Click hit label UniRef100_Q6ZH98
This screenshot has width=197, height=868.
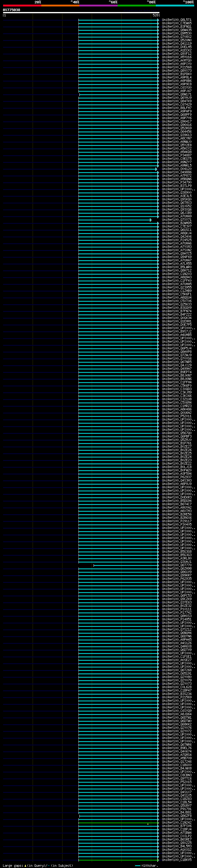176,568
